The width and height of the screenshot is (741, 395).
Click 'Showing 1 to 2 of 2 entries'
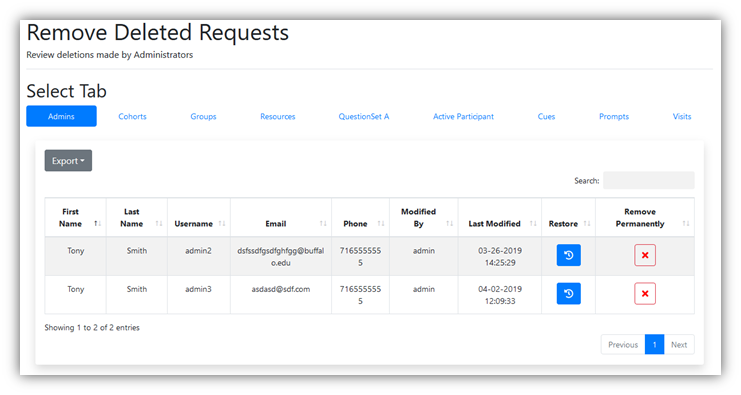click(x=92, y=327)
